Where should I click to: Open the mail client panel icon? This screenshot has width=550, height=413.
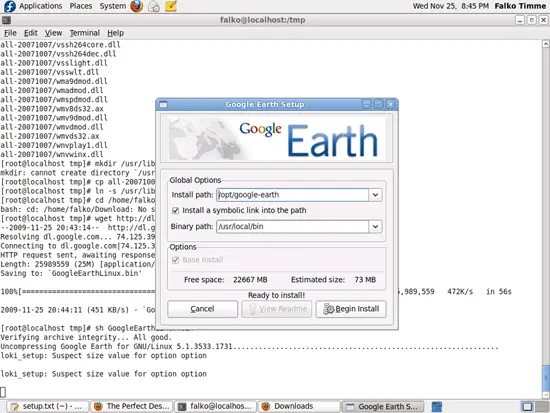click(x=154, y=6)
